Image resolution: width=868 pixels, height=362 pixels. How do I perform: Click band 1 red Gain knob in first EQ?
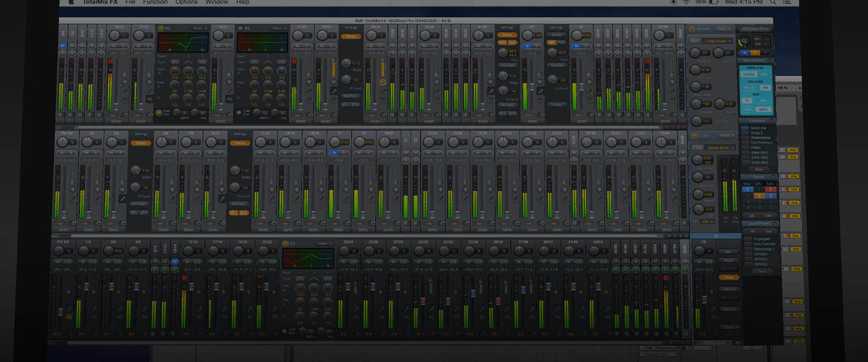coord(175,71)
